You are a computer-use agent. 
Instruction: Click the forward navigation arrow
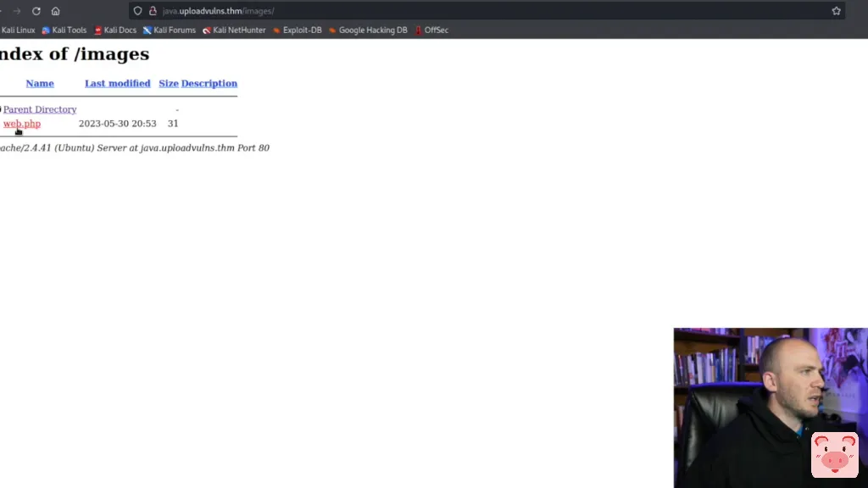click(x=17, y=11)
